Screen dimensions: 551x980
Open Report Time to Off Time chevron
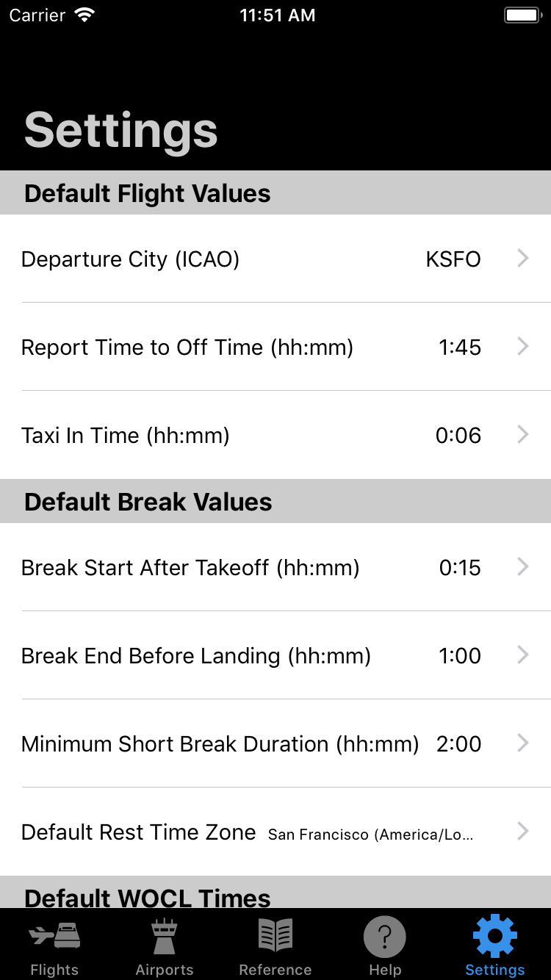click(523, 346)
